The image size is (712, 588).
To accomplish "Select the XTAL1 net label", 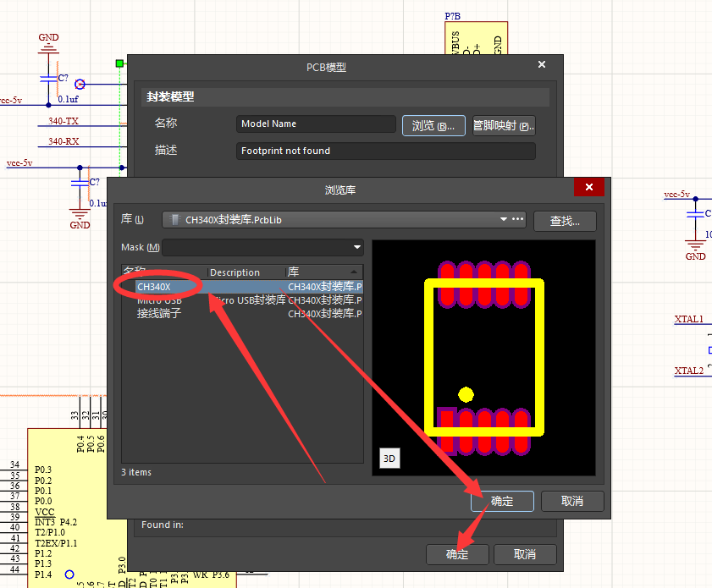I will 688,319.
